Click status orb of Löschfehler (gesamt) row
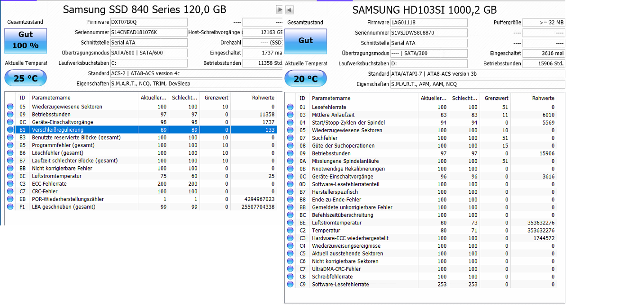644x305 pixels. (x=10, y=153)
